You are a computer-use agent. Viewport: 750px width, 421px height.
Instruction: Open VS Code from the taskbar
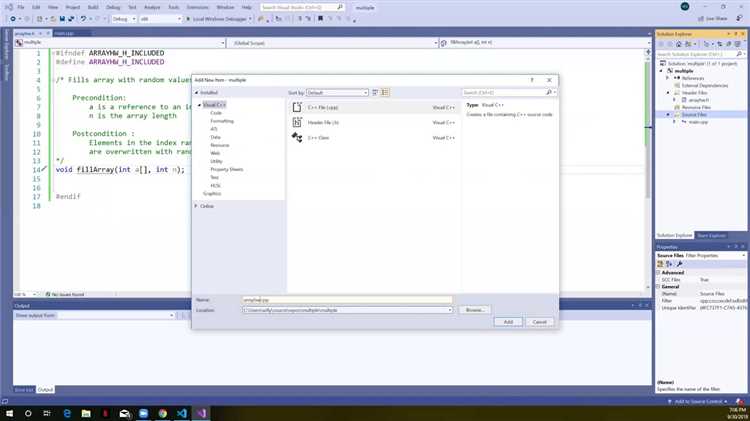click(182, 413)
